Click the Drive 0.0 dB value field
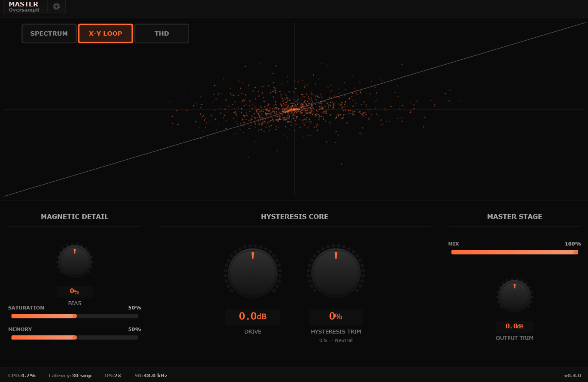The image size is (588, 382). coord(253,317)
